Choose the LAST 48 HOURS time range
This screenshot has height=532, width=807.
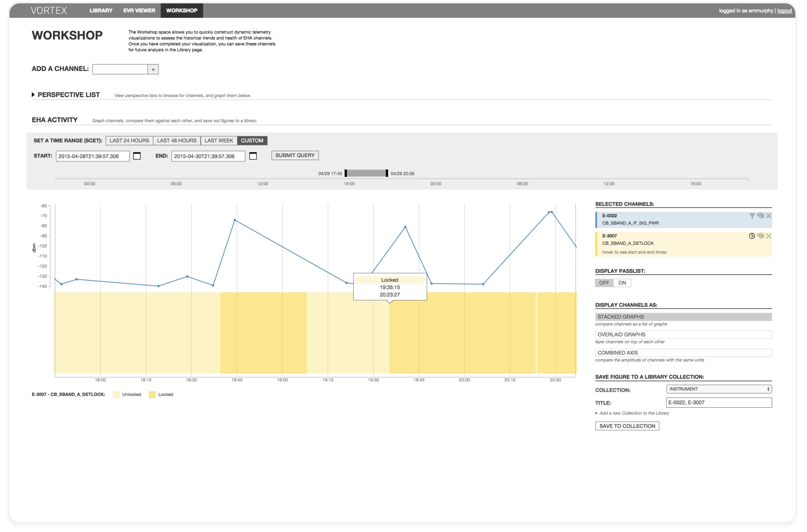tap(177, 140)
